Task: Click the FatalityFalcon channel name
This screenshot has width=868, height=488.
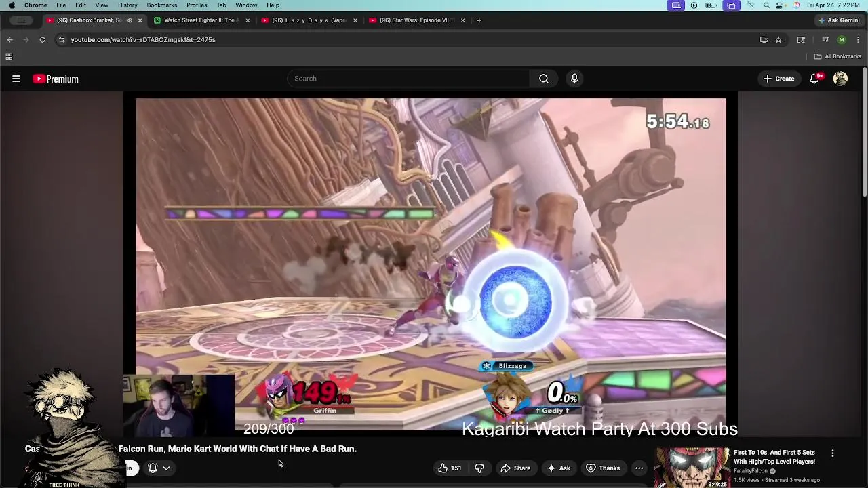Action: (x=751, y=471)
